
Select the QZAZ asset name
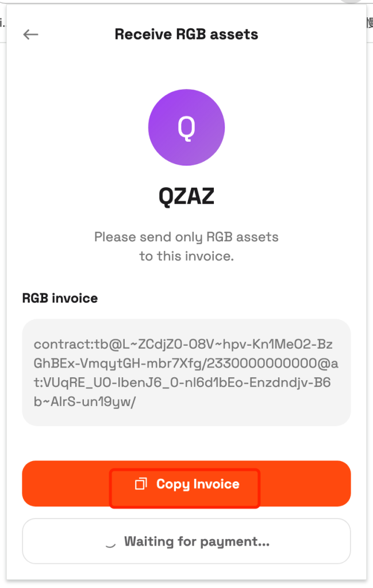tap(186, 196)
